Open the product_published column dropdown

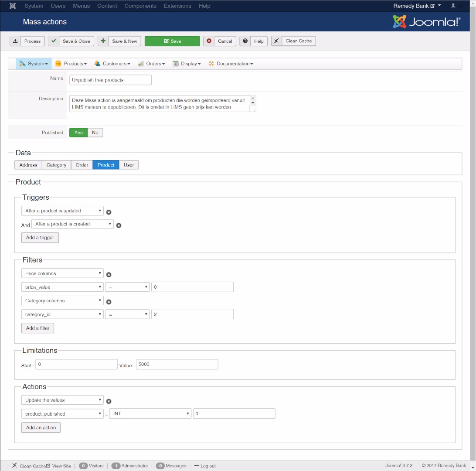click(x=62, y=414)
